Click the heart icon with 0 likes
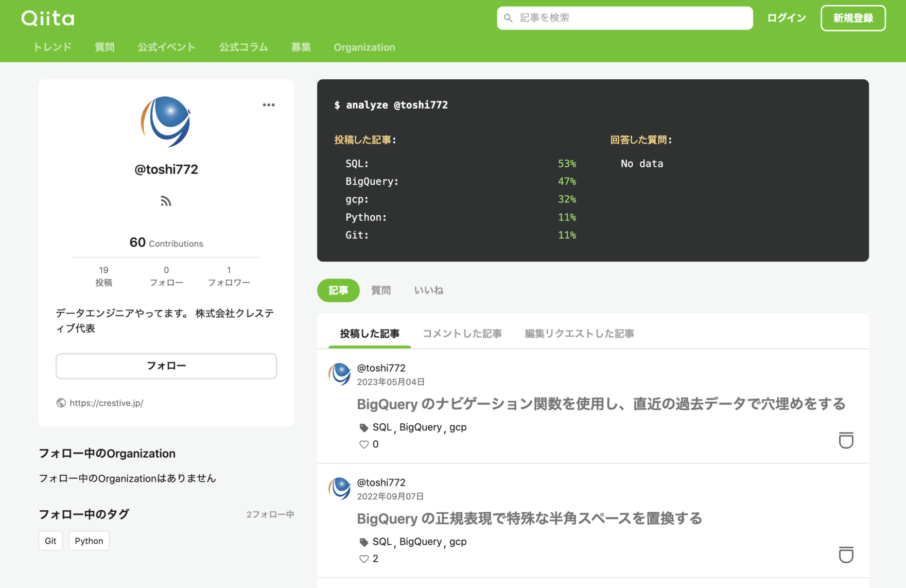The height and width of the screenshot is (588, 906). coord(364,444)
